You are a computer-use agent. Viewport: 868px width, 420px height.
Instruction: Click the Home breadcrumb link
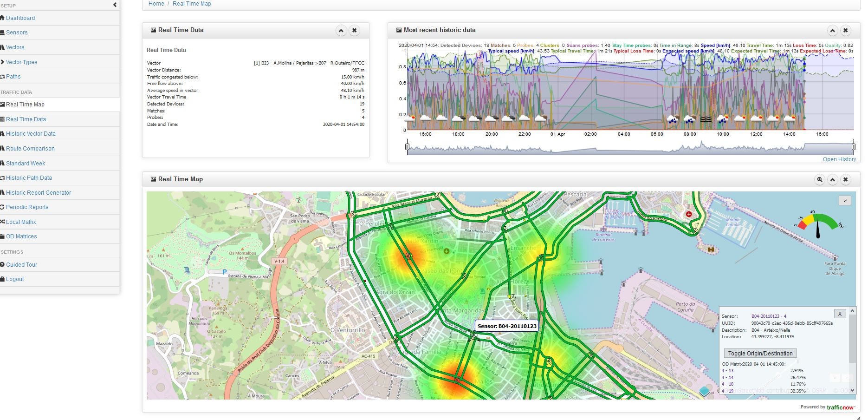pyautogui.click(x=156, y=4)
